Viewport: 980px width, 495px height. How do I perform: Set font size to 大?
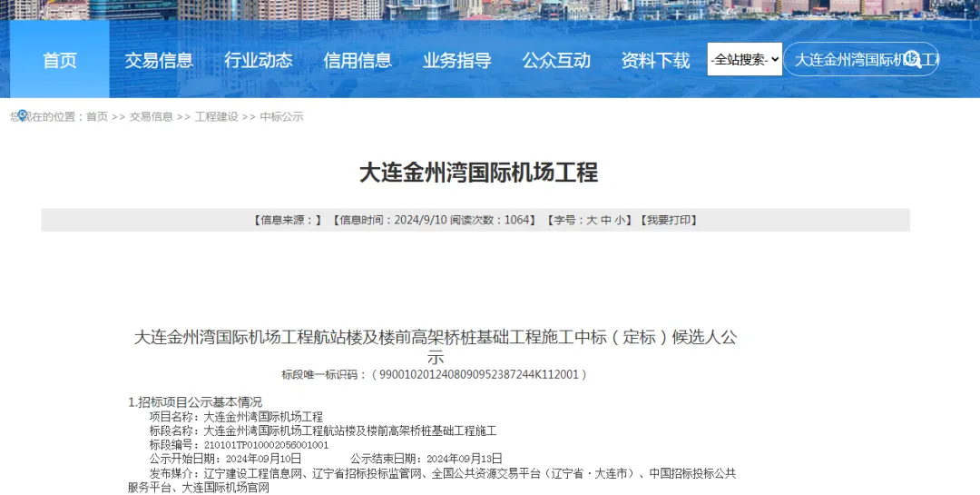(592, 220)
